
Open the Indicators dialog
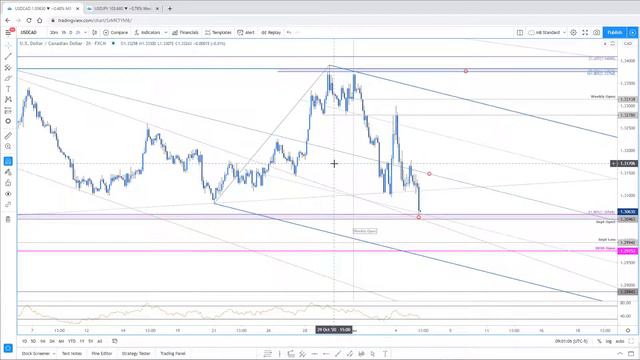pyautogui.click(x=147, y=32)
